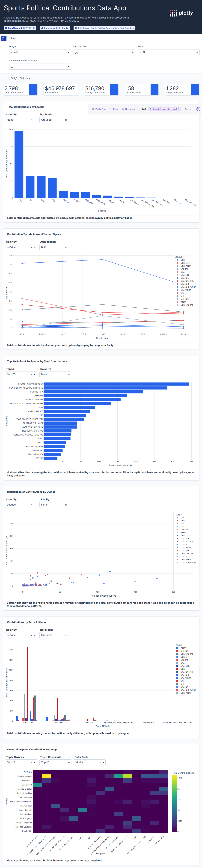This screenshot has height=868, width=202.
Task: Click the Data Updated badge
Action: (x=20, y=28)
